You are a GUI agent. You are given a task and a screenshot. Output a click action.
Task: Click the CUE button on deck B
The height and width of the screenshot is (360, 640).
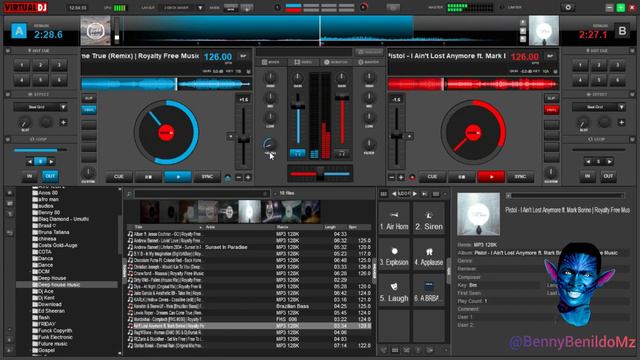(432, 177)
